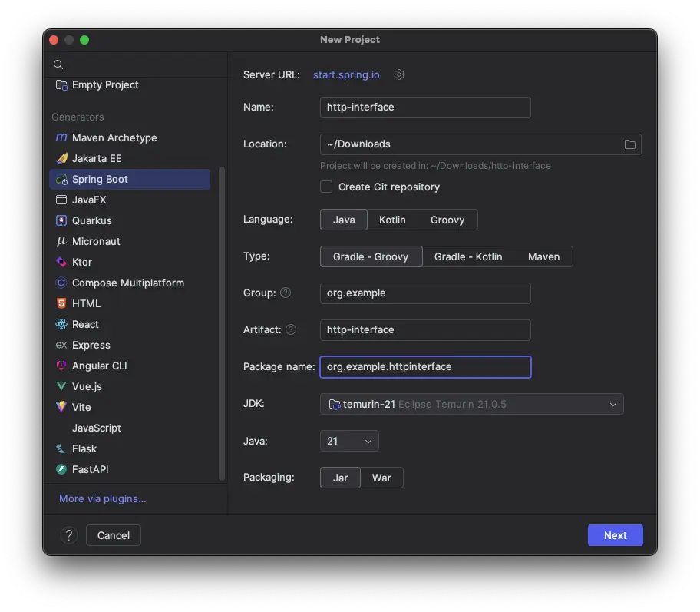The image size is (700, 612).
Task: Open start.spring.io link
Action: pyautogui.click(x=346, y=74)
